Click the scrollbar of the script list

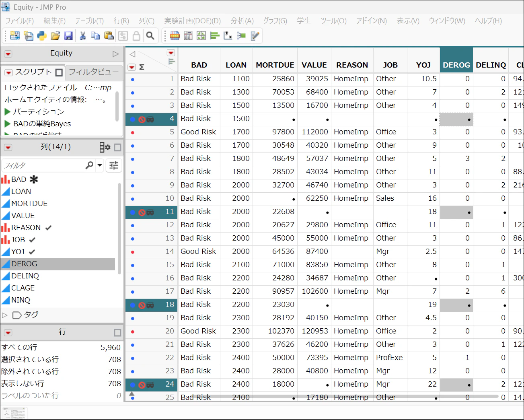117,106
